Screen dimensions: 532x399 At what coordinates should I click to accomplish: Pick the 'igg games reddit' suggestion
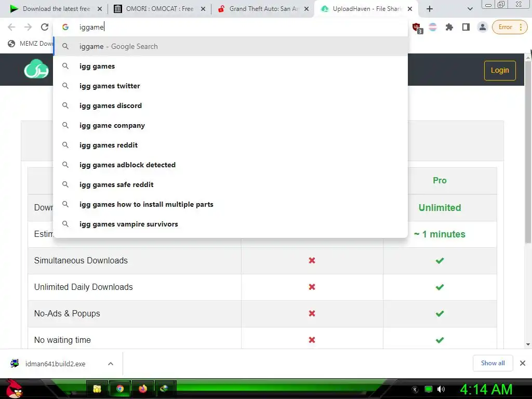tap(231, 145)
